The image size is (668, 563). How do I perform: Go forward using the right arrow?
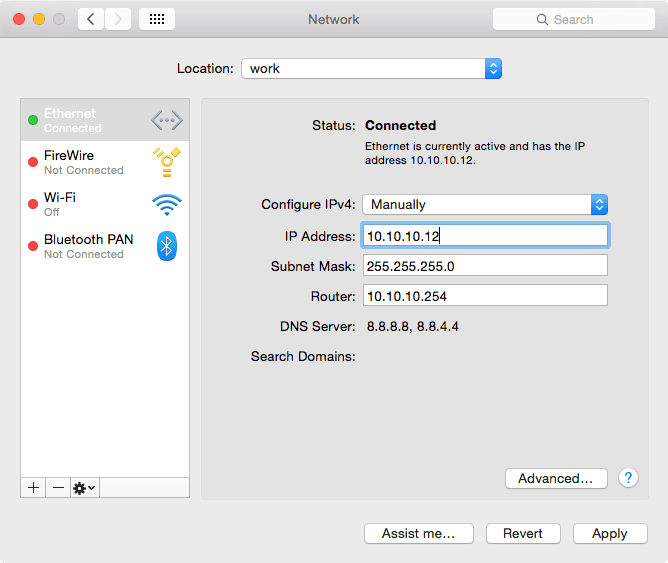(x=118, y=19)
